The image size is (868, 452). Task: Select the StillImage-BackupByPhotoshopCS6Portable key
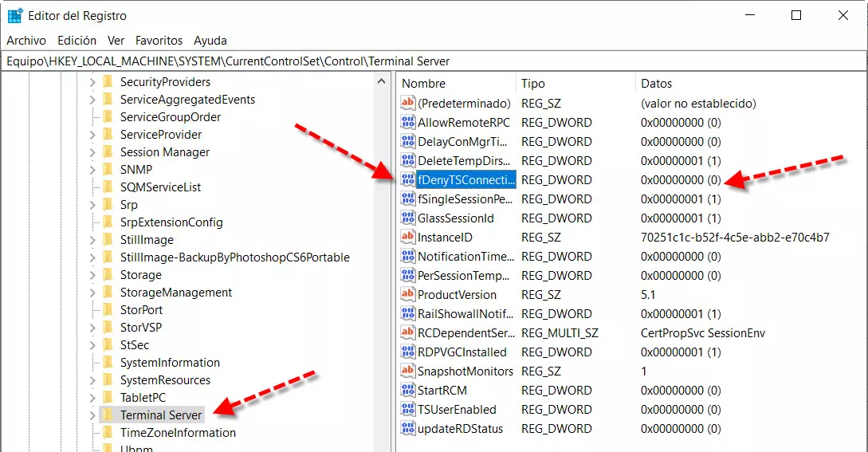[x=234, y=257]
